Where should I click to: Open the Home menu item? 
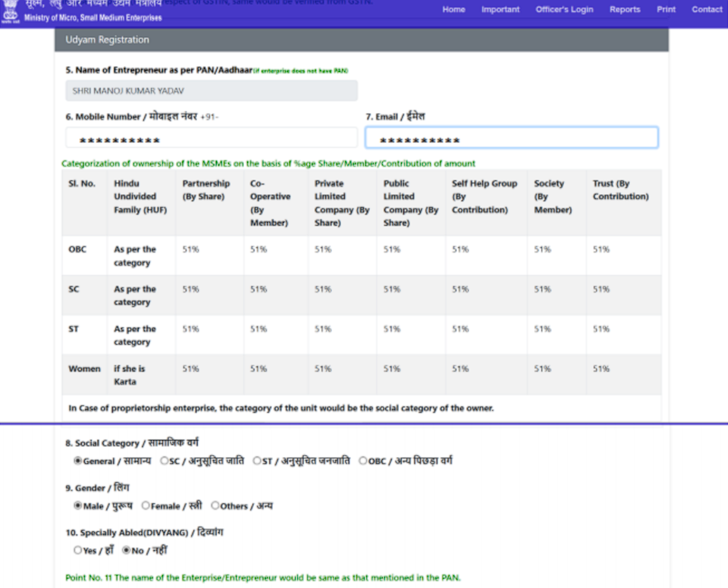pos(453,9)
